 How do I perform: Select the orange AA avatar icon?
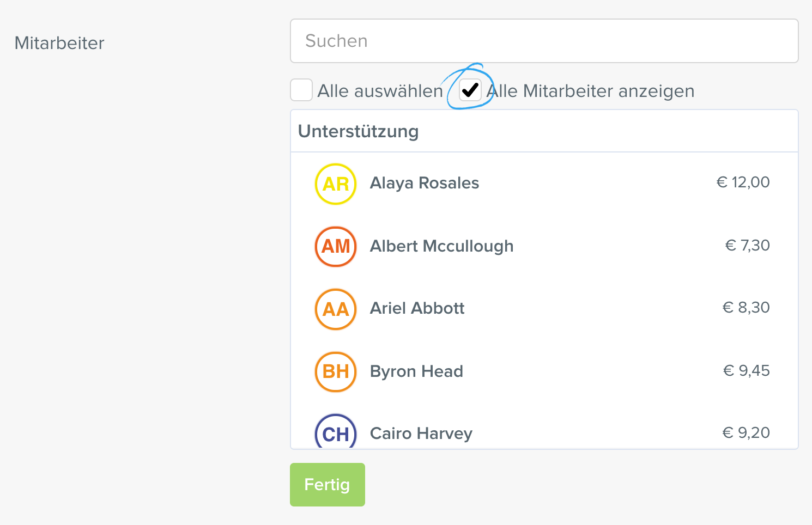[x=336, y=309]
